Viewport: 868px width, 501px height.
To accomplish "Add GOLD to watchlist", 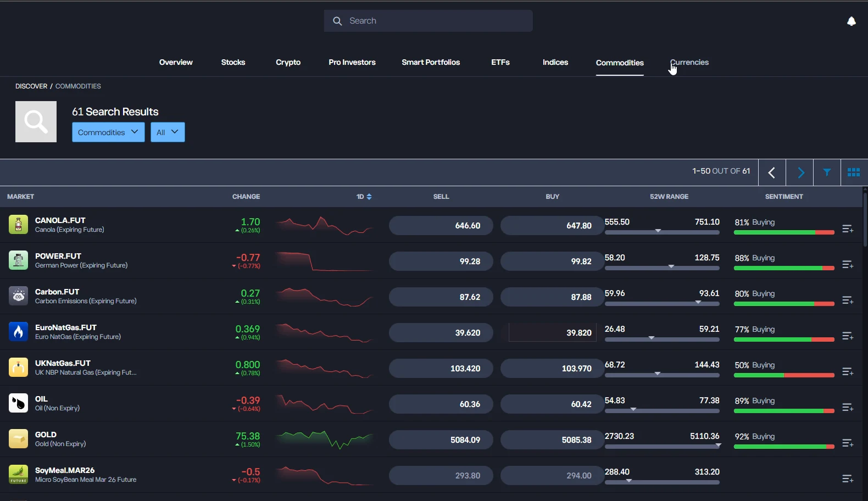I will pyautogui.click(x=848, y=443).
